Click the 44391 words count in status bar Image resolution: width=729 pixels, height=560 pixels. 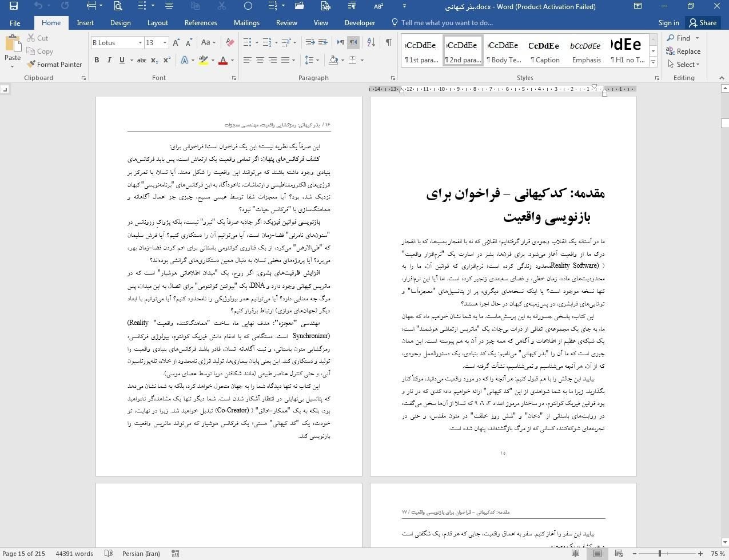[74, 553]
